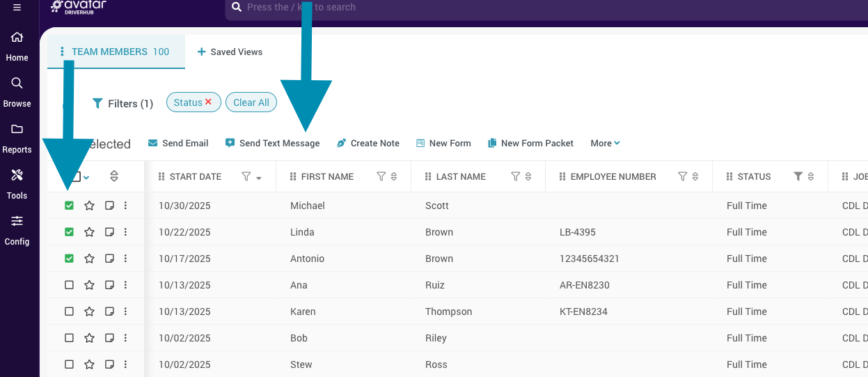Screen dimensions: 868x377
Task: Expand the select-all checkbox dropdown arrow
Action: (87, 178)
